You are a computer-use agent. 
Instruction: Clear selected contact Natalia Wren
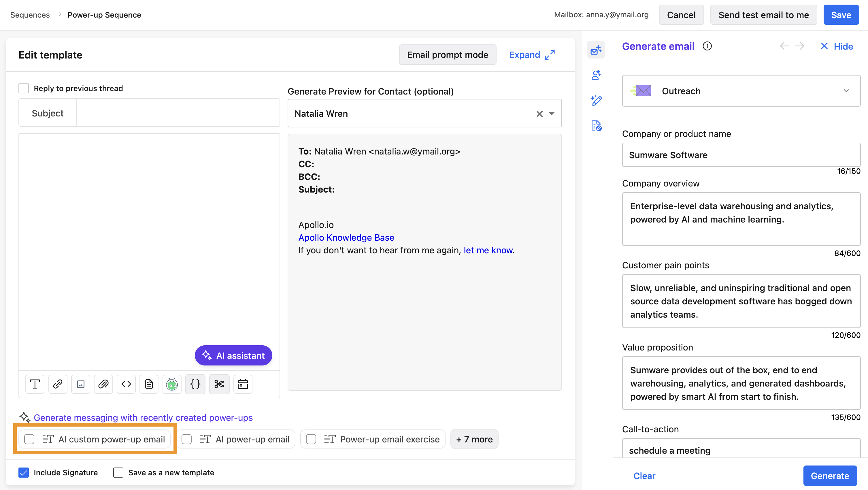[539, 114]
